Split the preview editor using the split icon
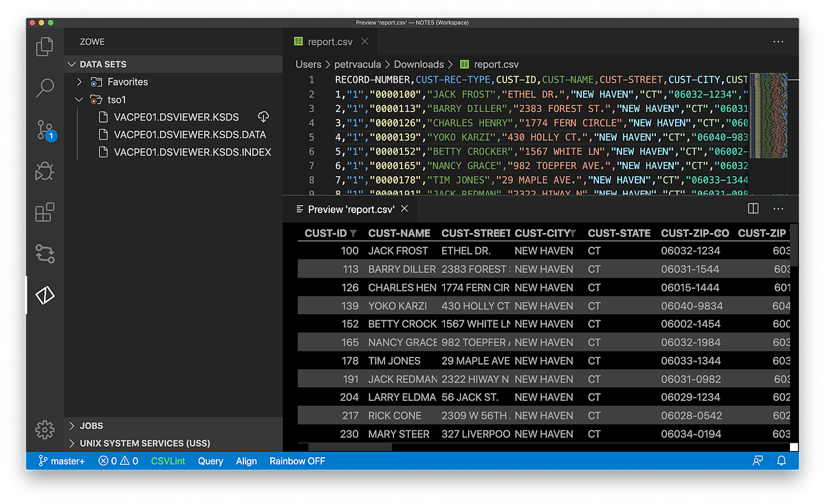The image size is (825, 504). pyautogui.click(x=753, y=208)
